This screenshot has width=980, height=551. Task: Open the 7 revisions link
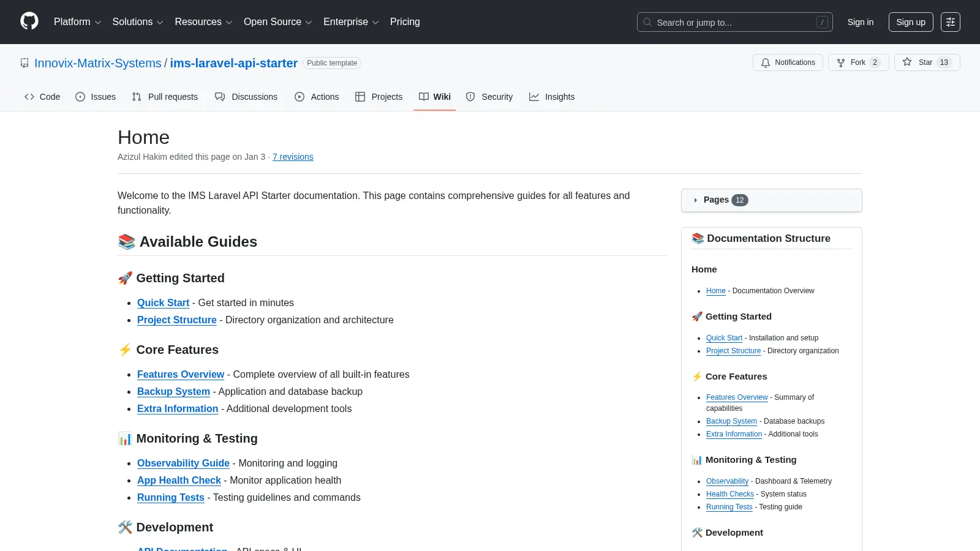tap(293, 157)
